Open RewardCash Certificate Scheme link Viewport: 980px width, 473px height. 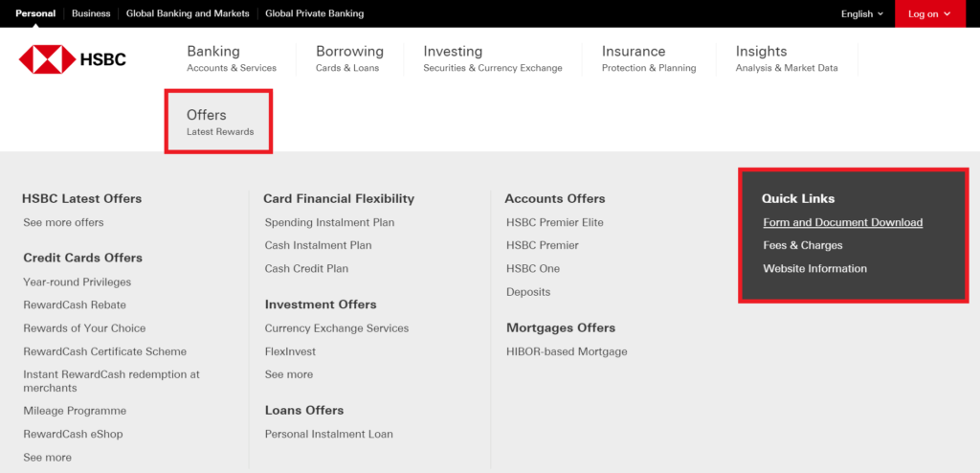(x=104, y=351)
